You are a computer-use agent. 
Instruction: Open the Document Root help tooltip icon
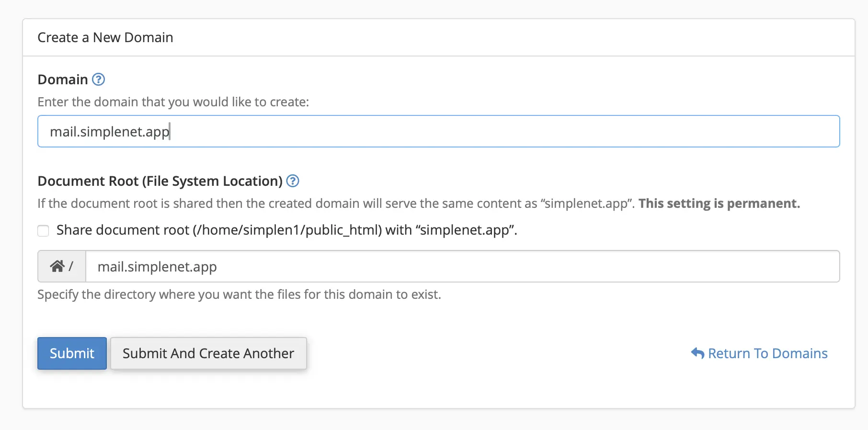click(x=293, y=181)
